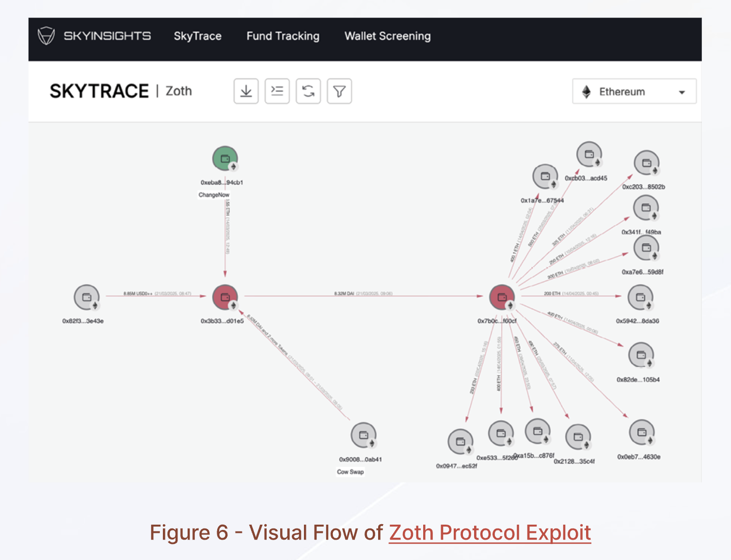Click the download graph icon
Viewport: 731px width, 560px height.
246,91
